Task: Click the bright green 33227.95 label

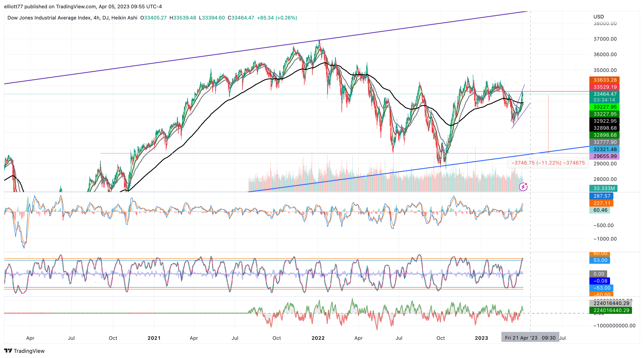Action: point(604,107)
